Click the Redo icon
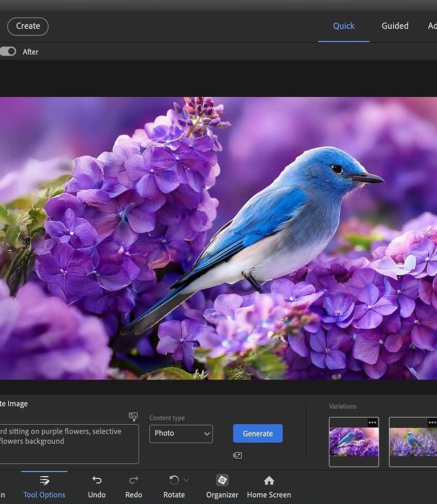The image size is (437, 504). pyautogui.click(x=133, y=481)
